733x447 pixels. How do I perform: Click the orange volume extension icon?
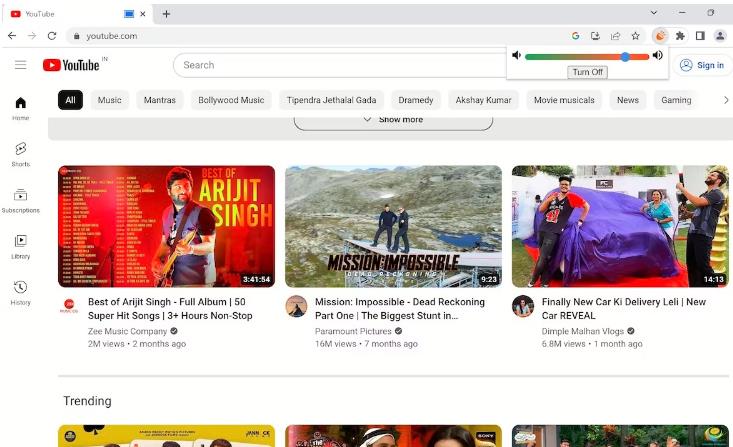pyautogui.click(x=660, y=36)
